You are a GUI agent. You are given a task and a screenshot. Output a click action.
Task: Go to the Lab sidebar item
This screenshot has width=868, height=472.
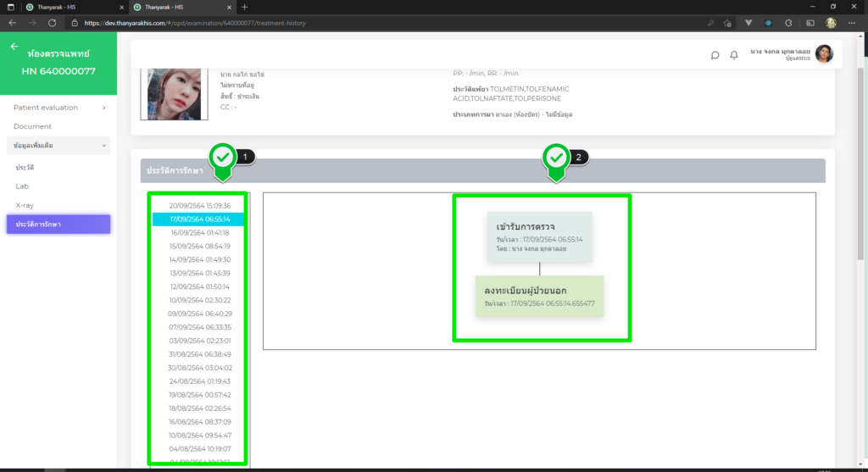tap(23, 186)
